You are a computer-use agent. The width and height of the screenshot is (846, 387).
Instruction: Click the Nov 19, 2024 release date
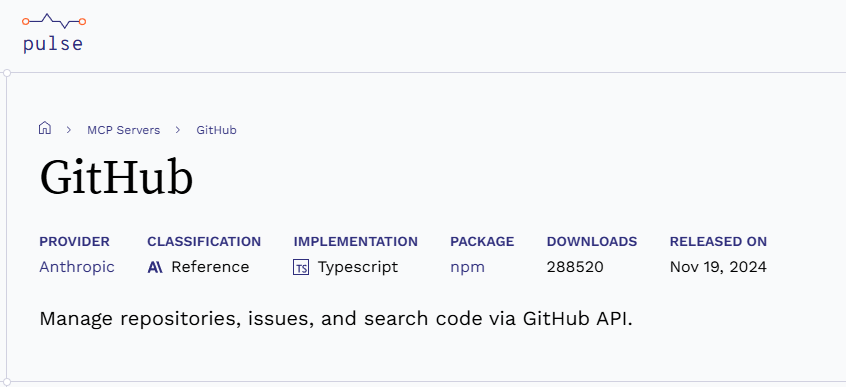click(x=718, y=267)
